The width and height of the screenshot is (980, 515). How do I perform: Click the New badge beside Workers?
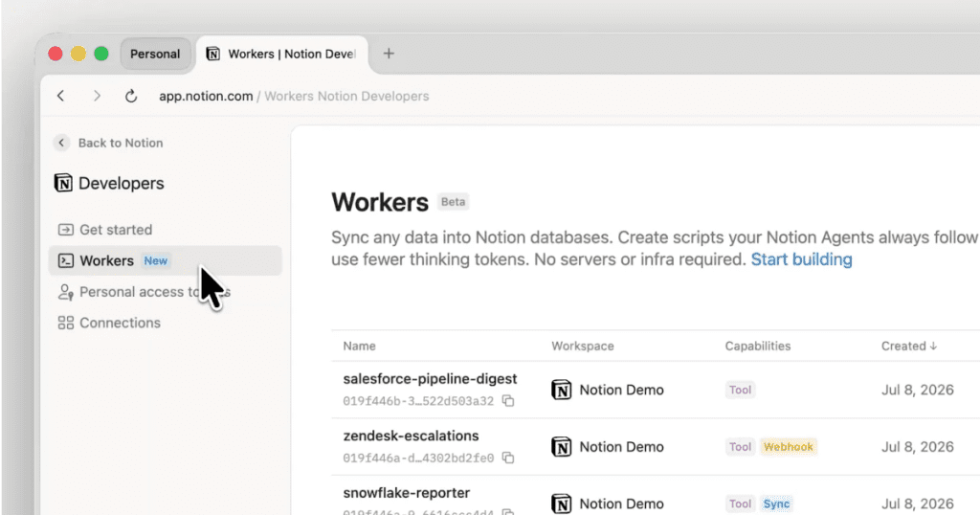click(156, 260)
